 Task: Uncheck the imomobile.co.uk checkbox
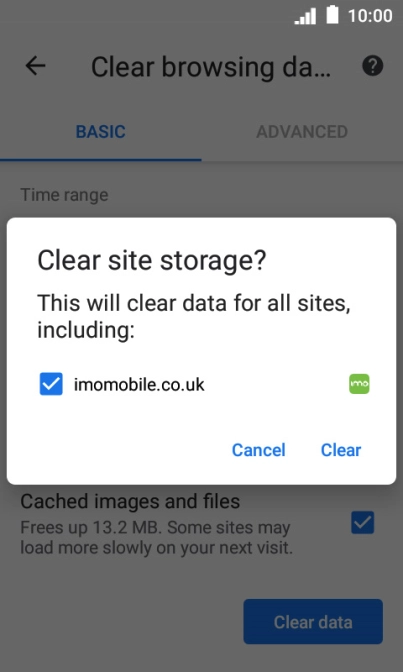pos(51,384)
